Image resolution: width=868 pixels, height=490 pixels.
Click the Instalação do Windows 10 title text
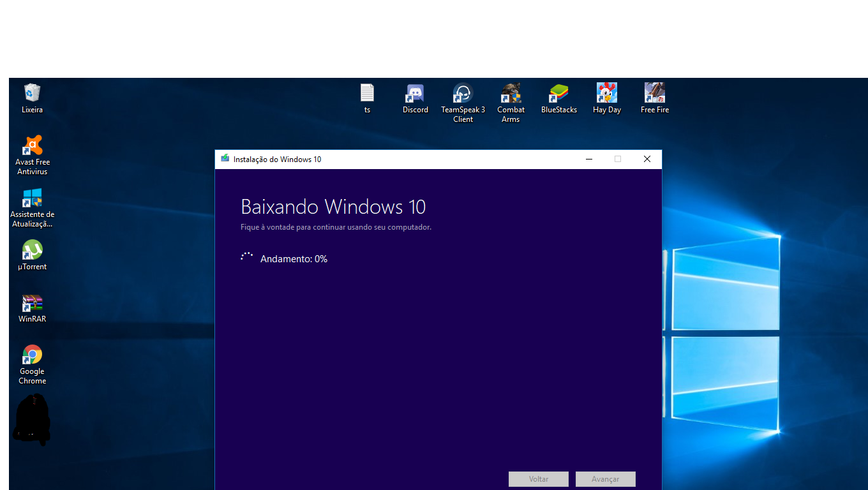point(278,160)
